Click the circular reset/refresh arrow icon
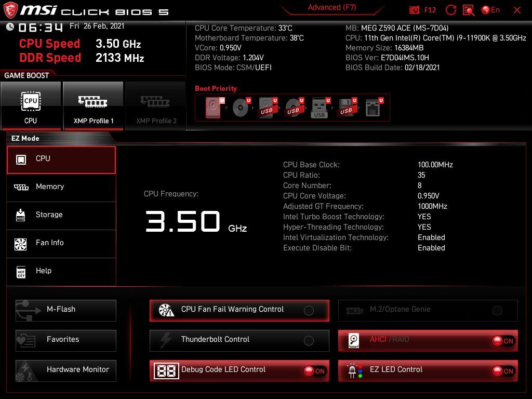This screenshot has width=532, height=399. (450, 10)
